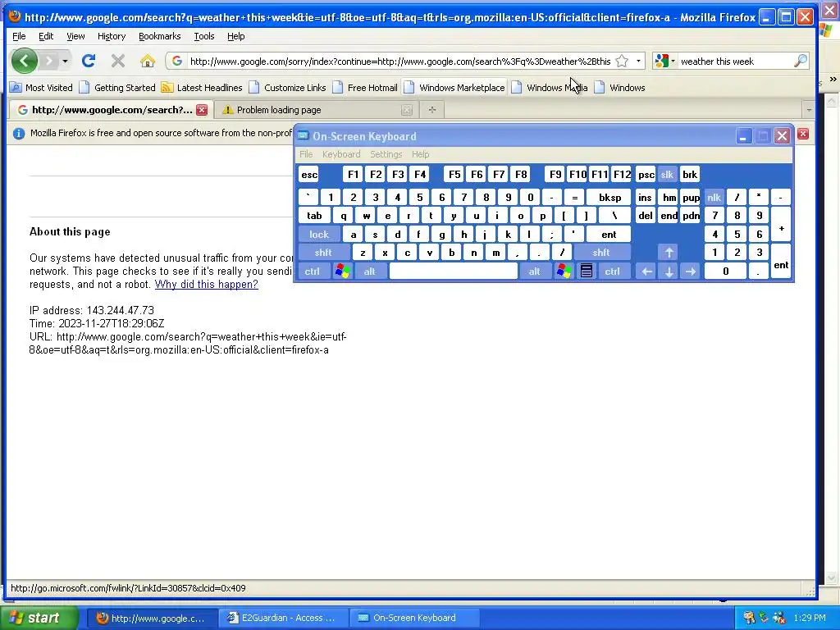
Task: Open Getting Started bookmark
Action: [118, 87]
